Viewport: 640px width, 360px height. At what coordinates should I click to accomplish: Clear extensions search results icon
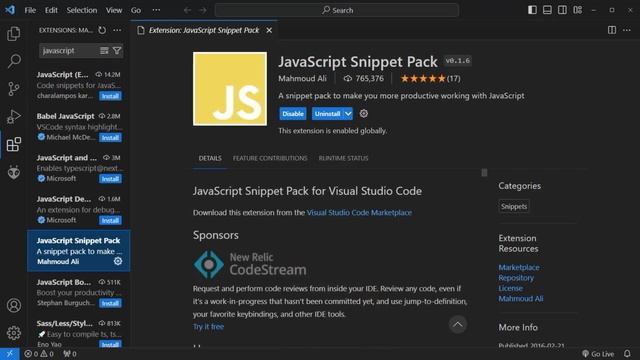pos(104,51)
